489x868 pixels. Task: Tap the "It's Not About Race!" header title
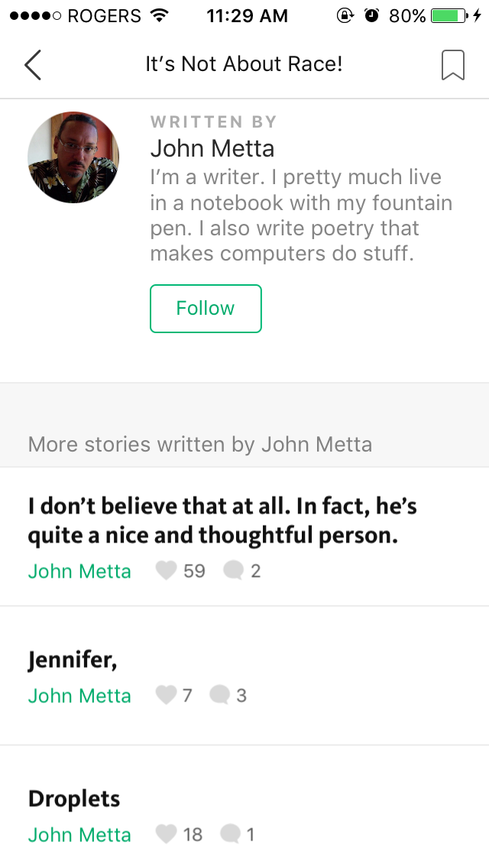click(x=244, y=64)
